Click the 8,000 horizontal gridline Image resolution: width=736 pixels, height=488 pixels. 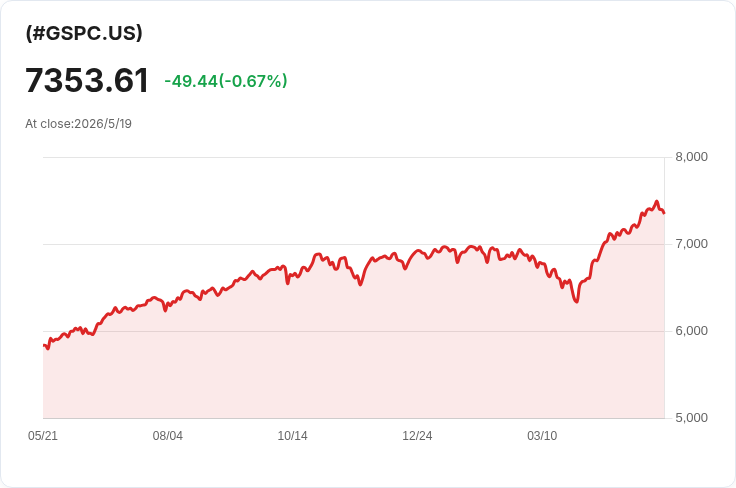[354, 157]
